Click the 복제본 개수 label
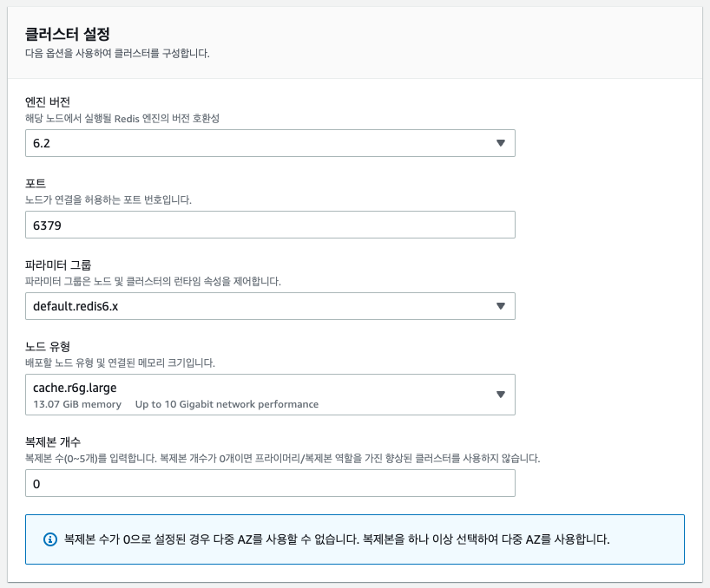Image resolution: width=710 pixels, height=588 pixels. pos(53,442)
